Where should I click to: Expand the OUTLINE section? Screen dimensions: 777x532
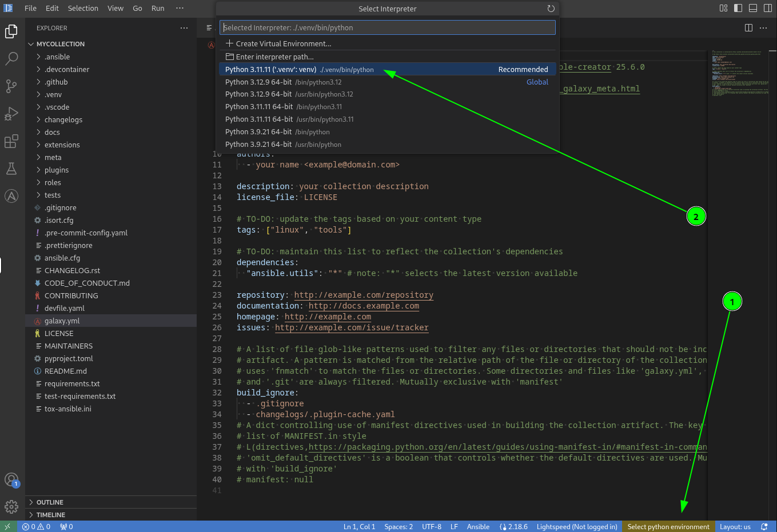[111, 502]
